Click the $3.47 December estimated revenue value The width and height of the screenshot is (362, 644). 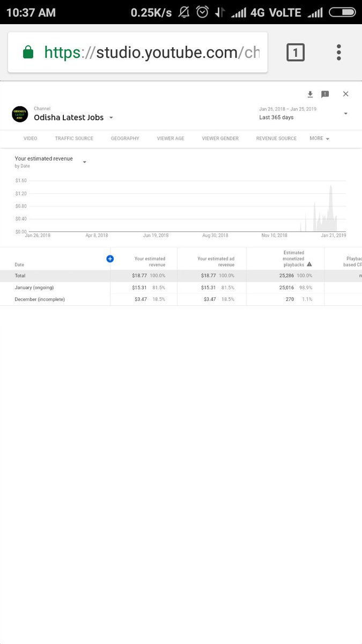pos(141,299)
